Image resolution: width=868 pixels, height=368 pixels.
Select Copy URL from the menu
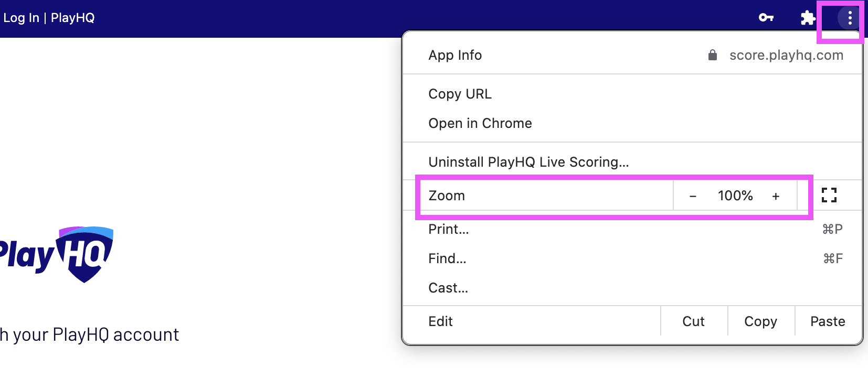click(x=460, y=94)
